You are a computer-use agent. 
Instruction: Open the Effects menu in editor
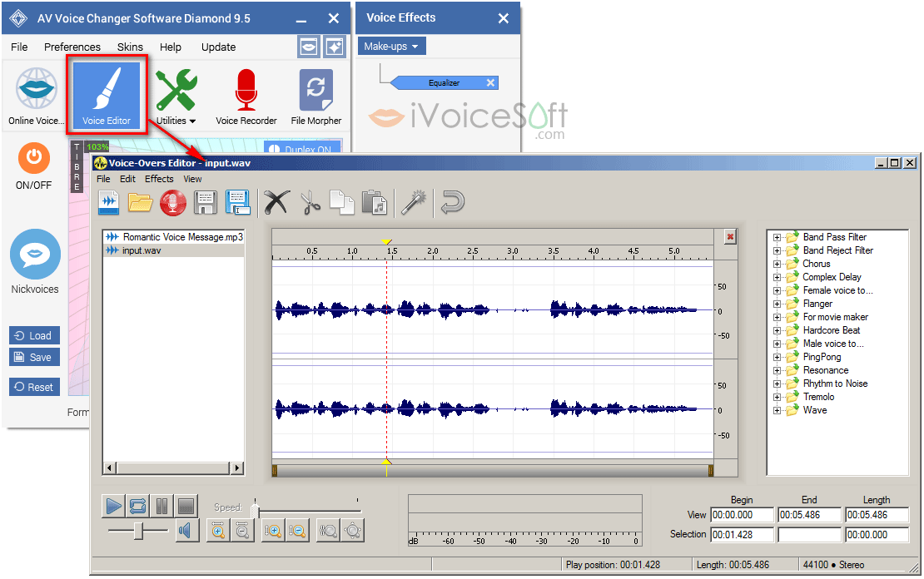pos(159,179)
